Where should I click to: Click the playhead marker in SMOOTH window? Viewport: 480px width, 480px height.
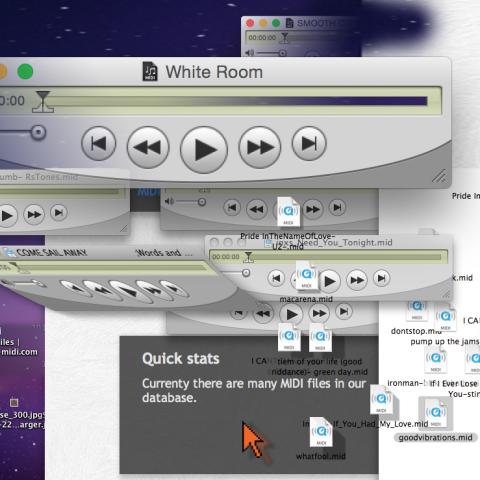pyautogui.click(x=284, y=38)
